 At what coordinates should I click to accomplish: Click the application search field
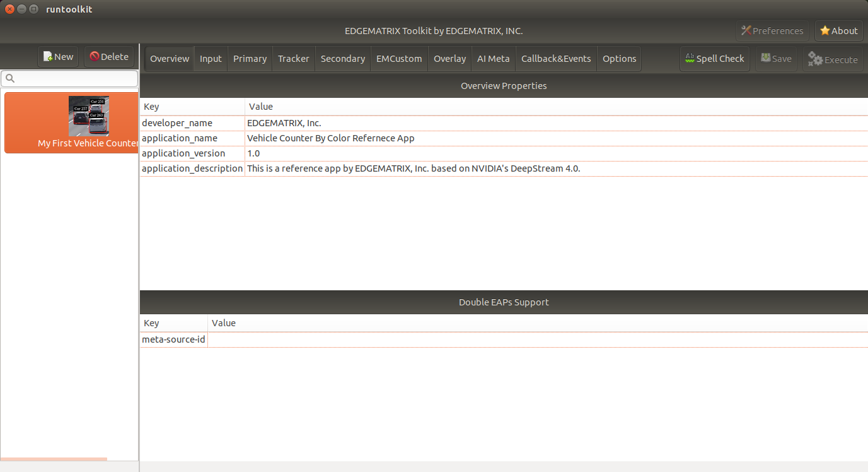click(69, 78)
